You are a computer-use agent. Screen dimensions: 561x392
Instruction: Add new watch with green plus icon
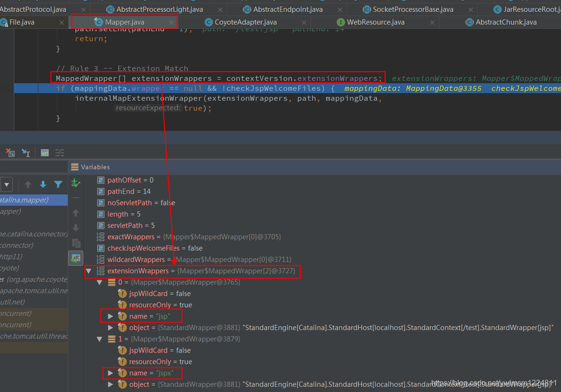point(75,183)
